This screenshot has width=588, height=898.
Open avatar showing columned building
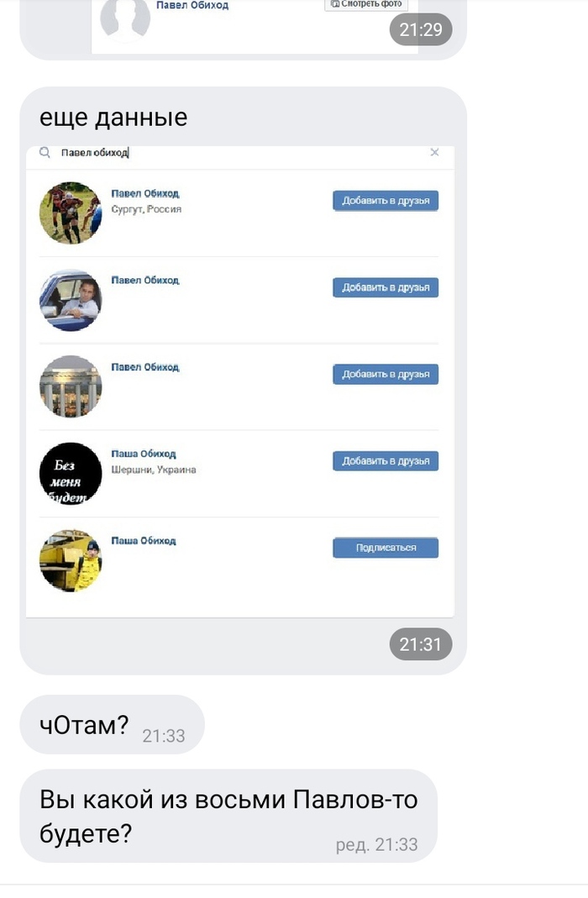(71, 386)
